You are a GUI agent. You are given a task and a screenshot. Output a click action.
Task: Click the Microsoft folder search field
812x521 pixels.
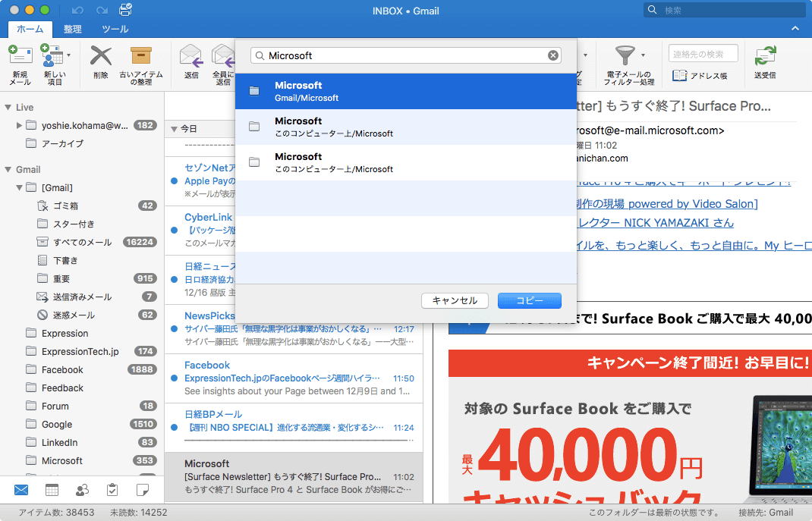[x=406, y=55]
